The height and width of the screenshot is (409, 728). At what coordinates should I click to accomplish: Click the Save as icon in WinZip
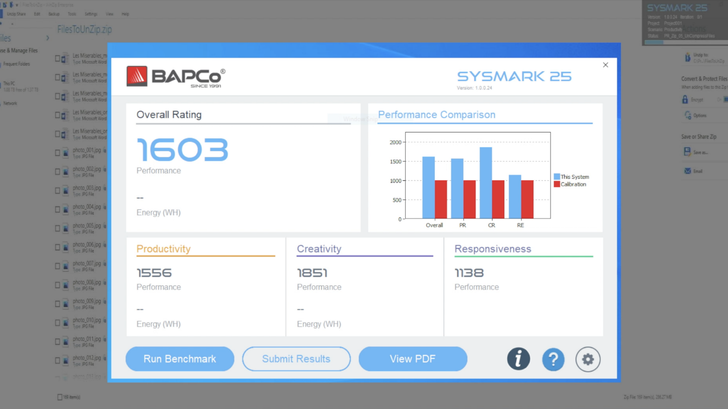click(687, 152)
